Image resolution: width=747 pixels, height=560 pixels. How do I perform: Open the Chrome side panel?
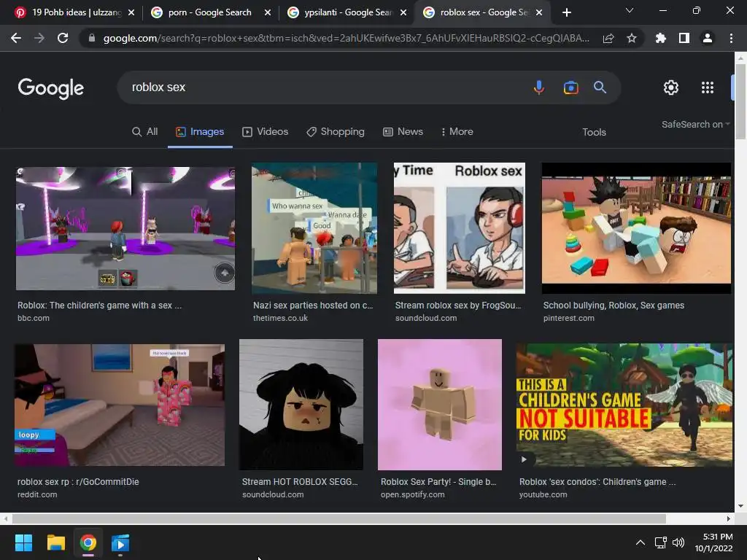click(684, 38)
